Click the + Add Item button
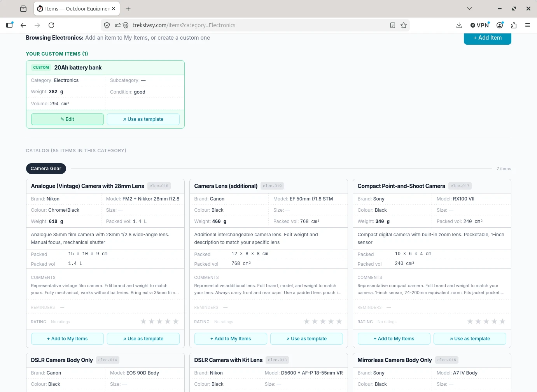Image resolution: width=537 pixels, height=392 pixels. (487, 38)
